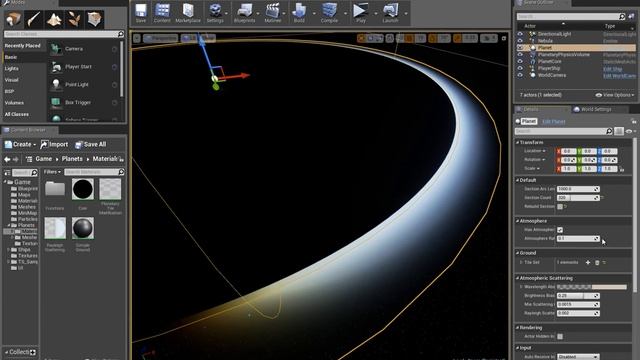Select the Foliage mode leaf icon

pos(74,19)
